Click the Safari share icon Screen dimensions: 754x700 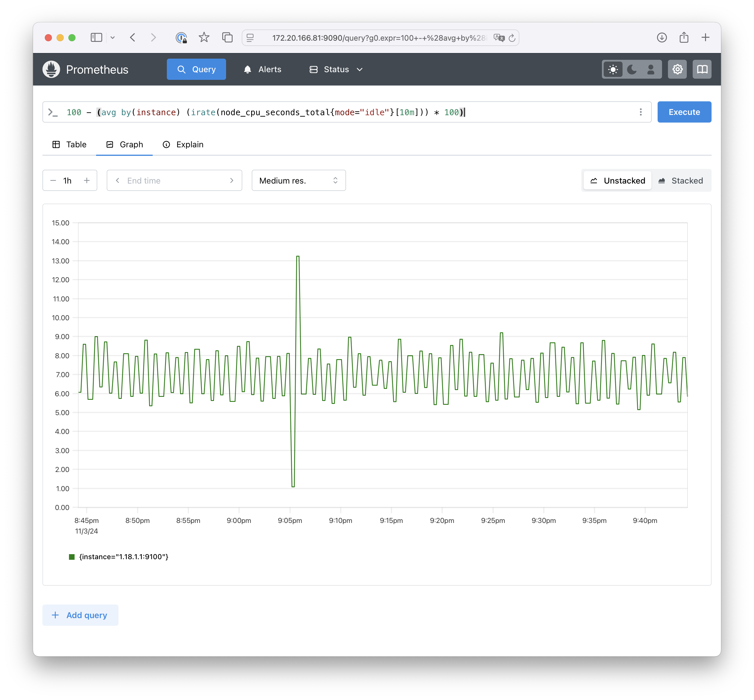(x=684, y=37)
